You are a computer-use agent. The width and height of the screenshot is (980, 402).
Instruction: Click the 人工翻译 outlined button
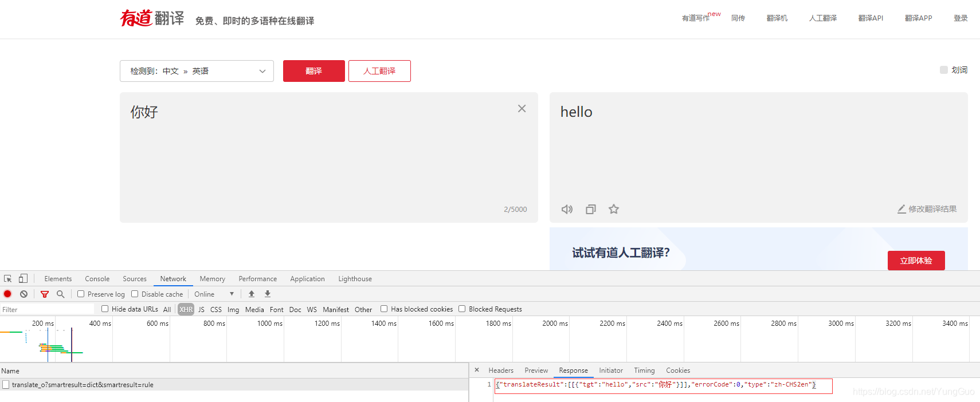[x=379, y=71]
